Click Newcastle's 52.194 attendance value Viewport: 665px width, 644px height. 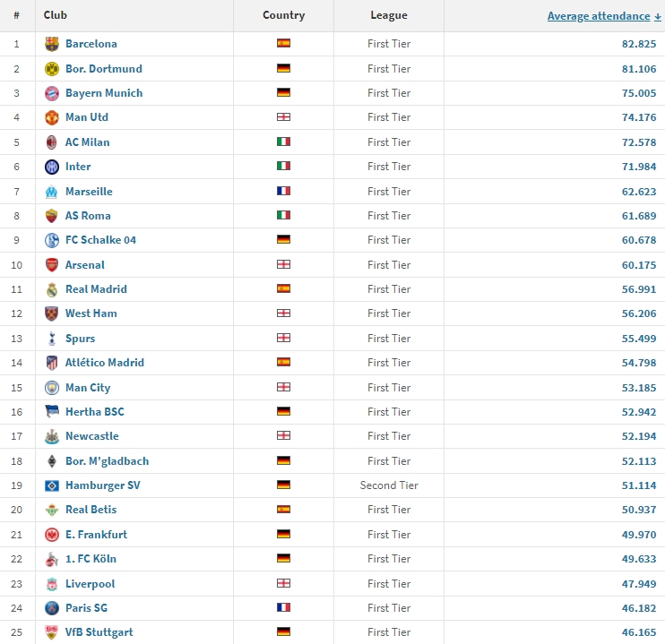pos(639,436)
